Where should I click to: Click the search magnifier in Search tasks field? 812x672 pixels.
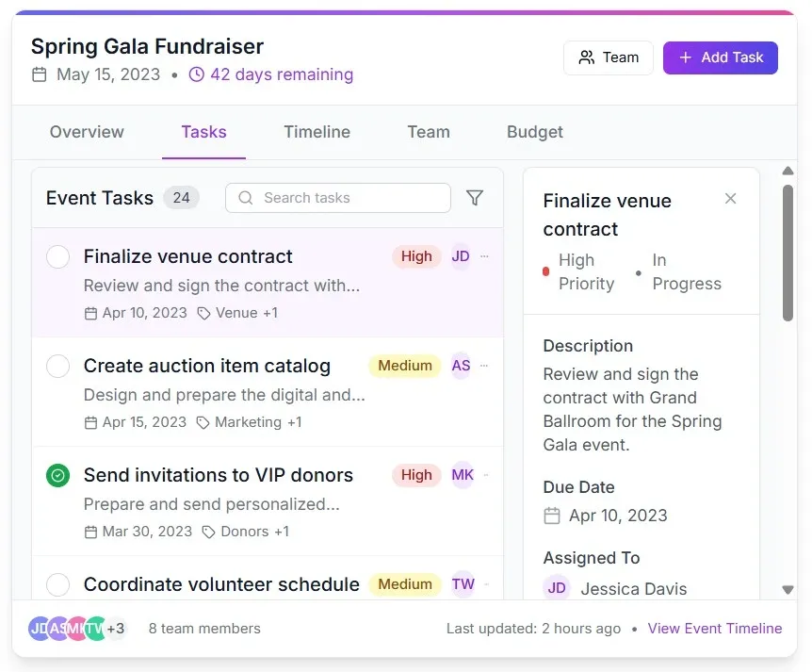tap(245, 198)
